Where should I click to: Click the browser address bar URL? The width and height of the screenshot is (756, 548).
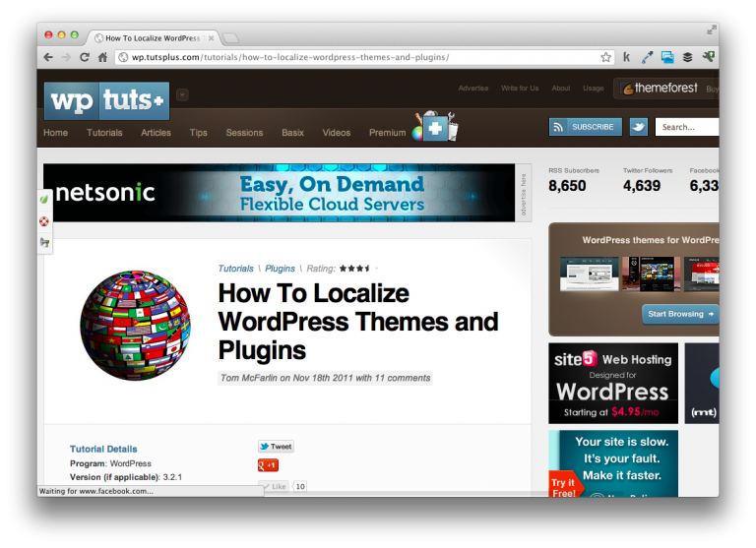pos(290,57)
